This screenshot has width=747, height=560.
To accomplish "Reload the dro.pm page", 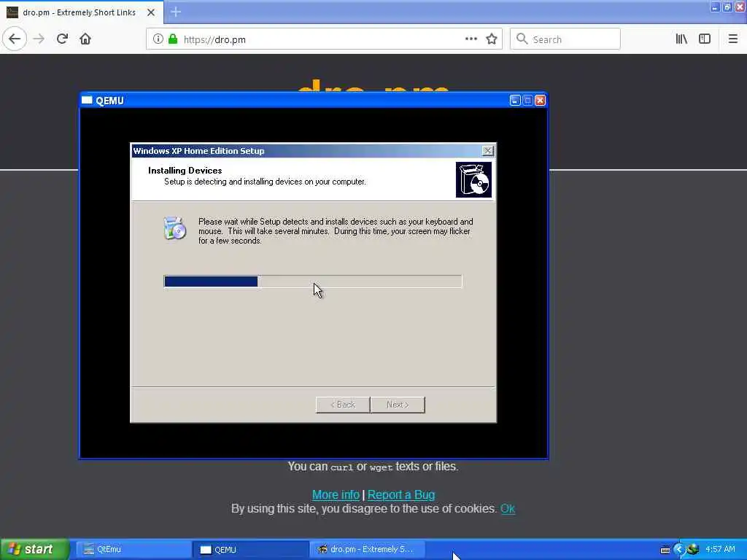I will pyautogui.click(x=62, y=39).
